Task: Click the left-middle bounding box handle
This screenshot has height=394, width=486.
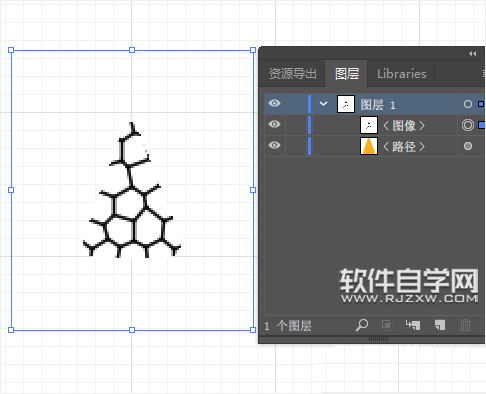Action: coord(11,190)
